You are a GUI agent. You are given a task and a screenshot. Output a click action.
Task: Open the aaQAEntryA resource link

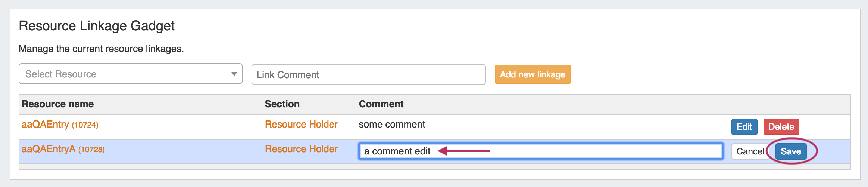pos(49,149)
